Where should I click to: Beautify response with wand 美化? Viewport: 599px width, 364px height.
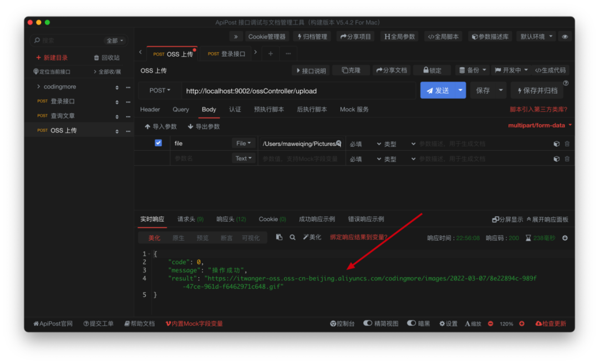coord(312,237)
